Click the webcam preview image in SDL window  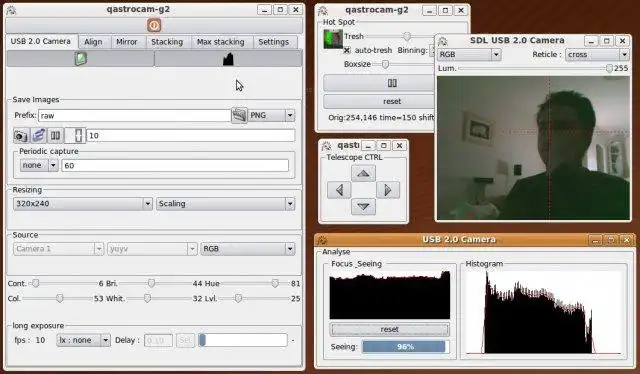pyautogui.click(x=533, y=148)
